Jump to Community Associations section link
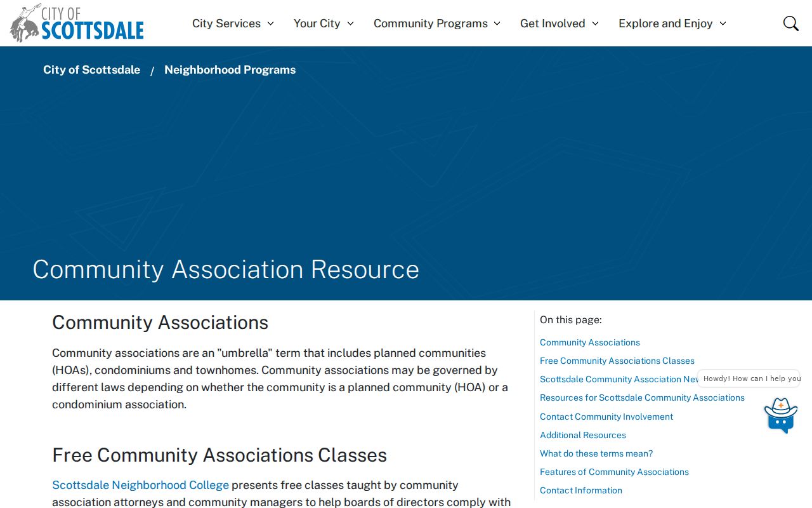Image resolution: width=812 pixels, height=508 pixels. coord(590,342)
